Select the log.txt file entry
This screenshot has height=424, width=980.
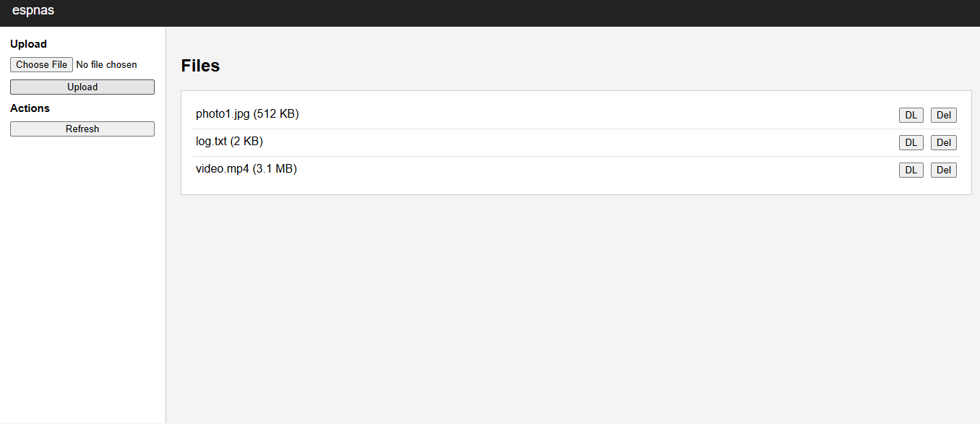211,142
